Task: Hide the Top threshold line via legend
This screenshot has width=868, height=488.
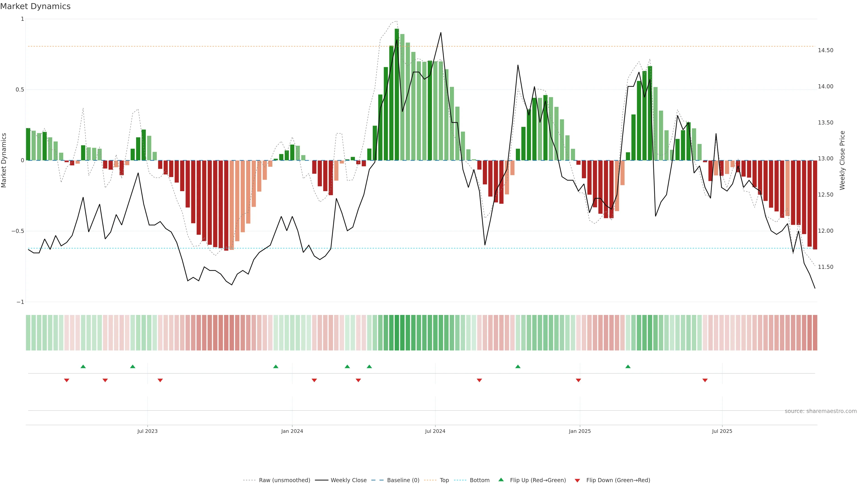Action: (x=444, y=480)
